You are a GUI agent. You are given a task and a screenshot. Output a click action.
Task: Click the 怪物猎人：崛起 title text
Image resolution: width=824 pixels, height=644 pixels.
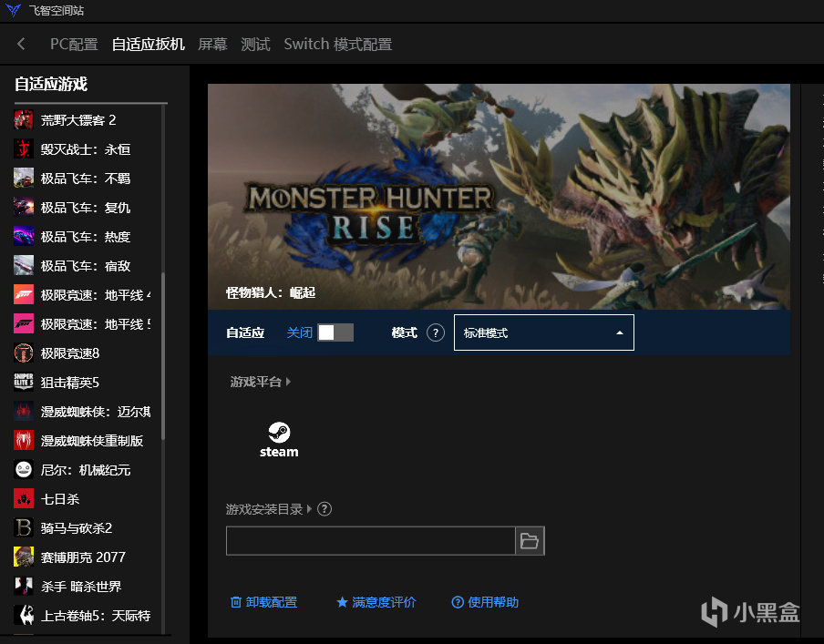click(271, 292)
